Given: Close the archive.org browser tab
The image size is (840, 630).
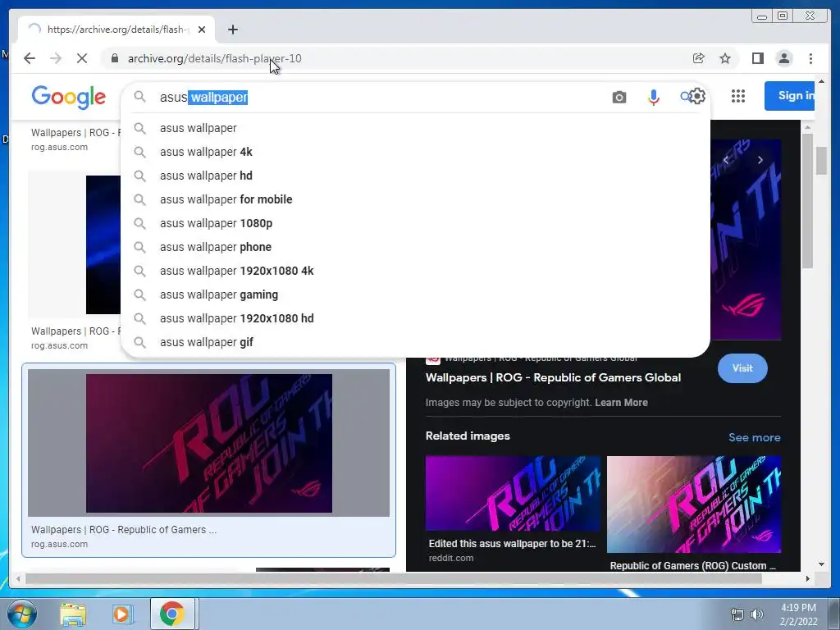Looking at the screenshot, I should pos(202,30).
